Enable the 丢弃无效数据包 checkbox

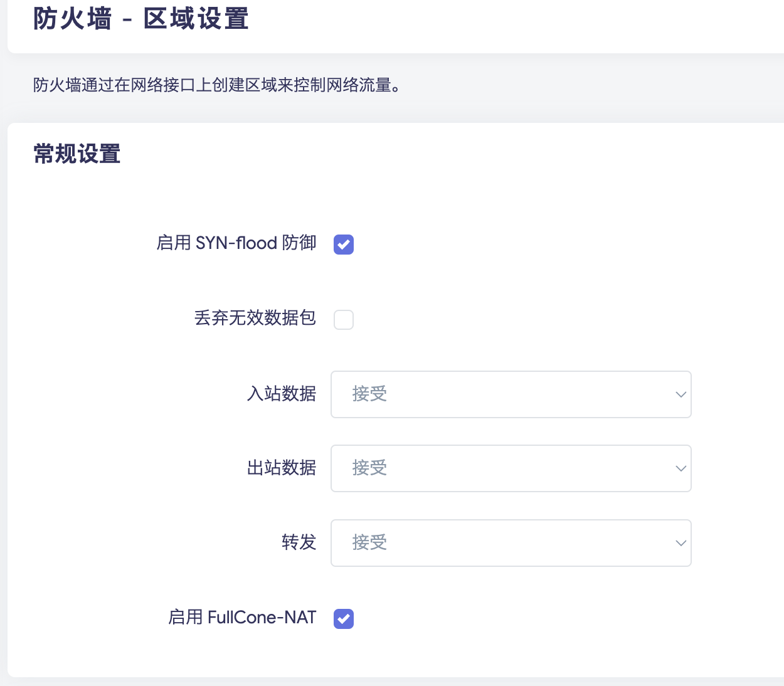[344, 320]
